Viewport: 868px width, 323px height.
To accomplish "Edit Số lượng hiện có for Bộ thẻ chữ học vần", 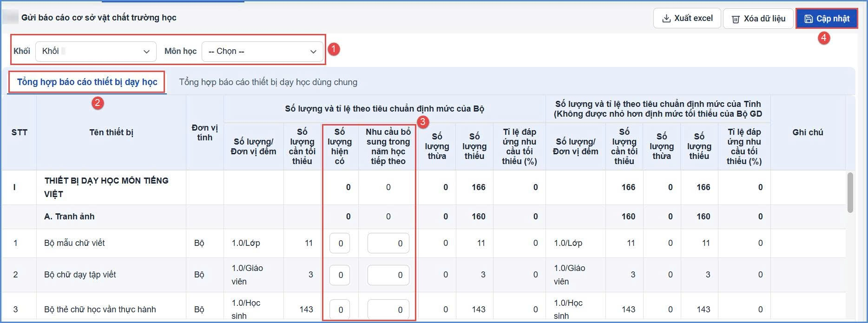I will (340, 310).
